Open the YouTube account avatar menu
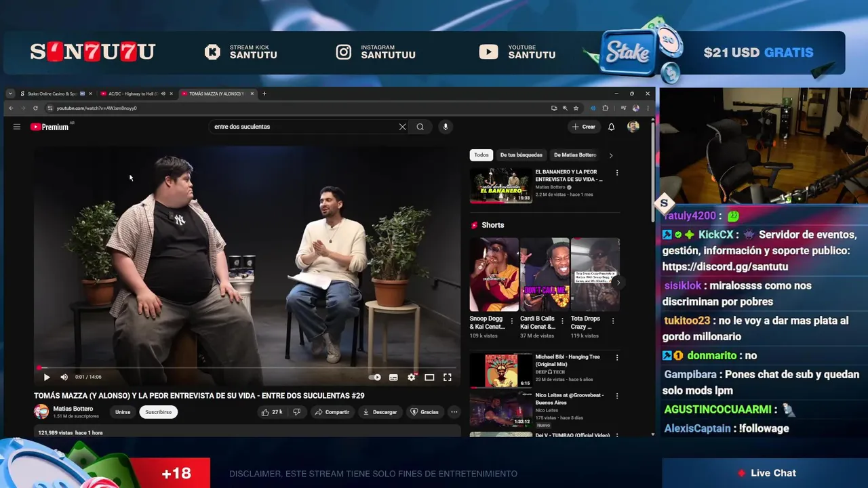Viewport: 868px width, 488px height. (633, 127)
